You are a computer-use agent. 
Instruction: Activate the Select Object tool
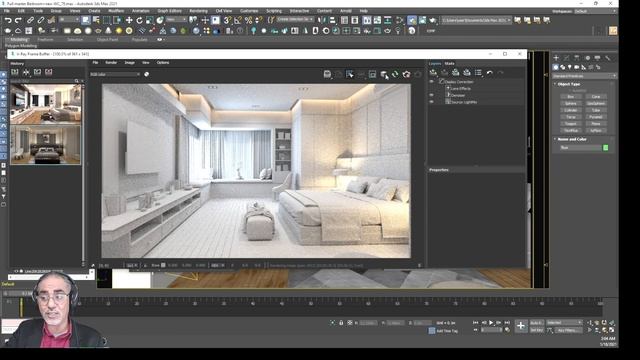(x=86, y=20)
